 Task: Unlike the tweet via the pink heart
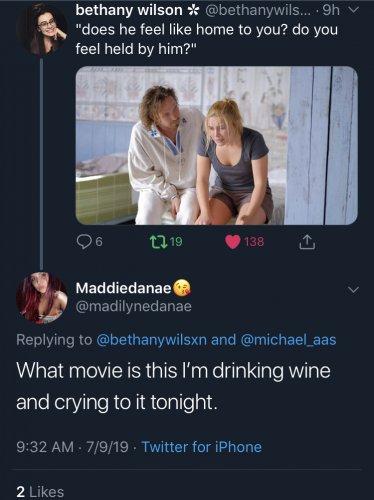click(233, 242)
